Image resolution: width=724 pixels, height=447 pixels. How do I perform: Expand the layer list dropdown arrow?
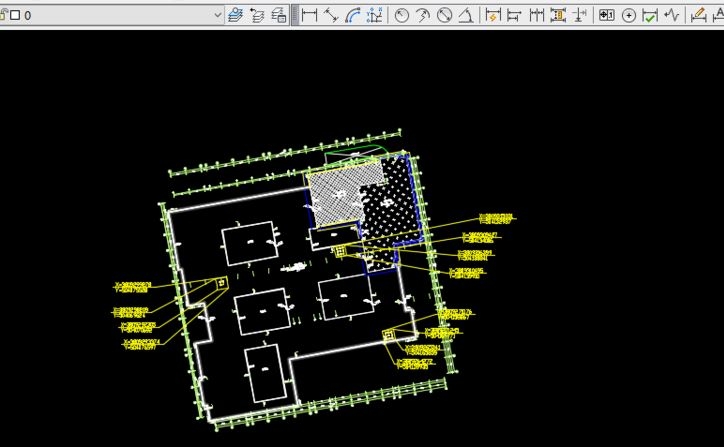pyautogui.click(x=218, y=15)
